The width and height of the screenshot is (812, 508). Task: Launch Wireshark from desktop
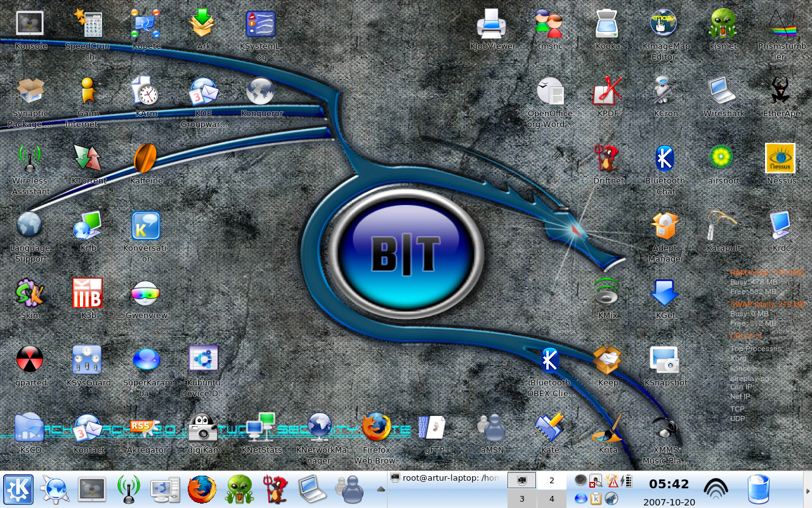click(x=723, y=91)
